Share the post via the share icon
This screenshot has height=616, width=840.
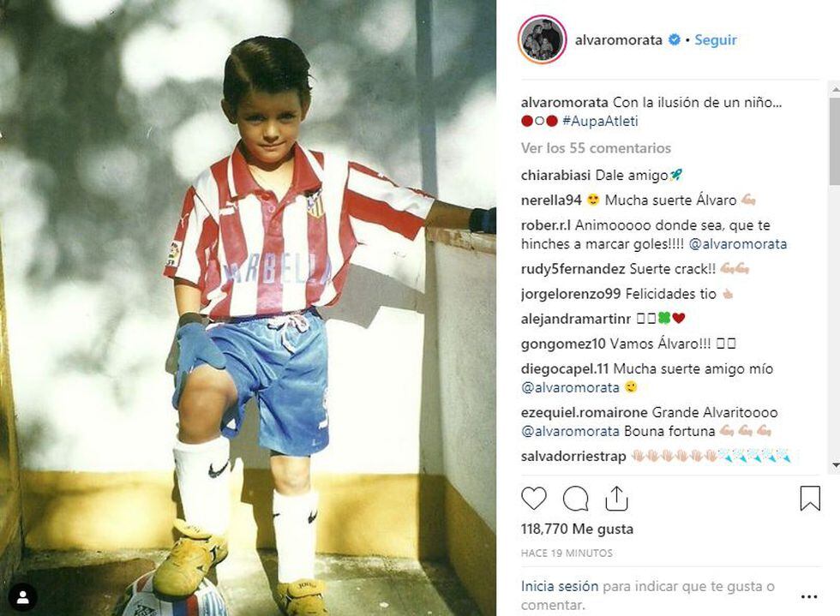click(616, 498)
